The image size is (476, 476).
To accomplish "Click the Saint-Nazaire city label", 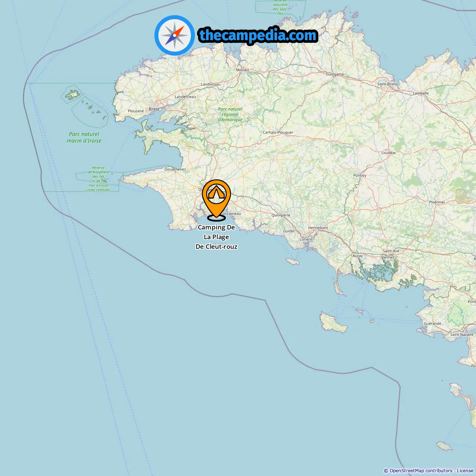I will click(x=461, y=335).
